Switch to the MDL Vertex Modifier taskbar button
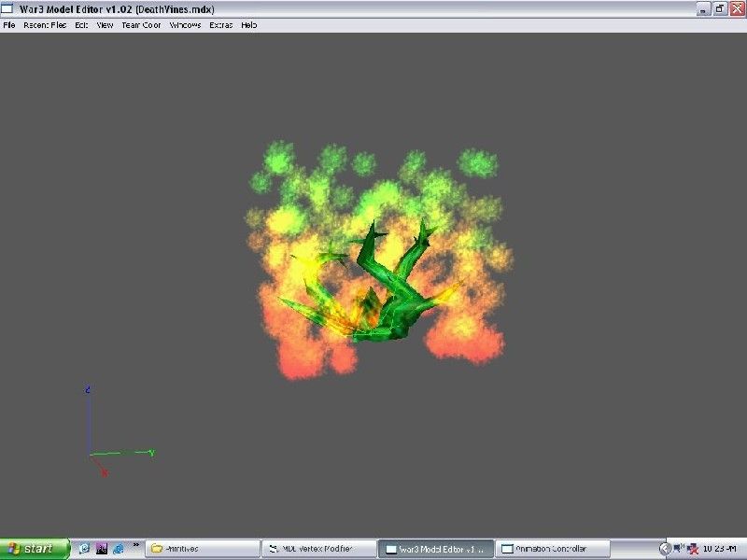This screenshot has width=747, height=560. [x=319, y=549]
